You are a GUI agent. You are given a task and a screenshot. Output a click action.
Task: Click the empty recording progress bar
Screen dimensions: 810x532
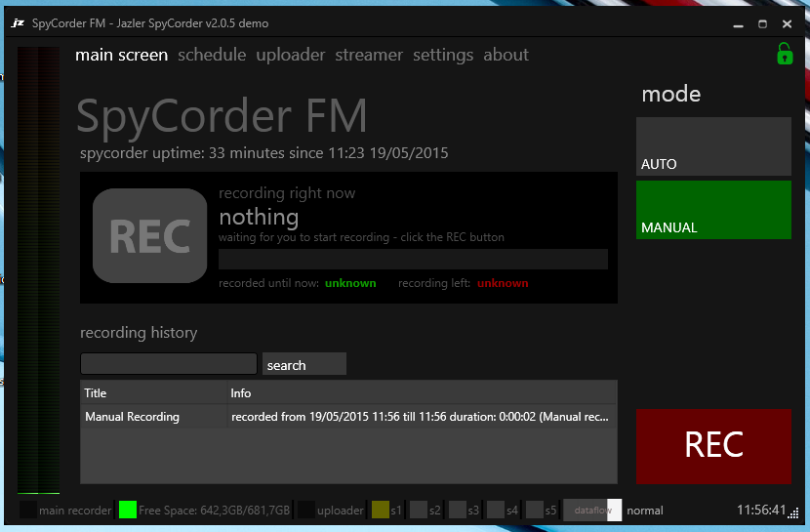[x=413, y=259]
